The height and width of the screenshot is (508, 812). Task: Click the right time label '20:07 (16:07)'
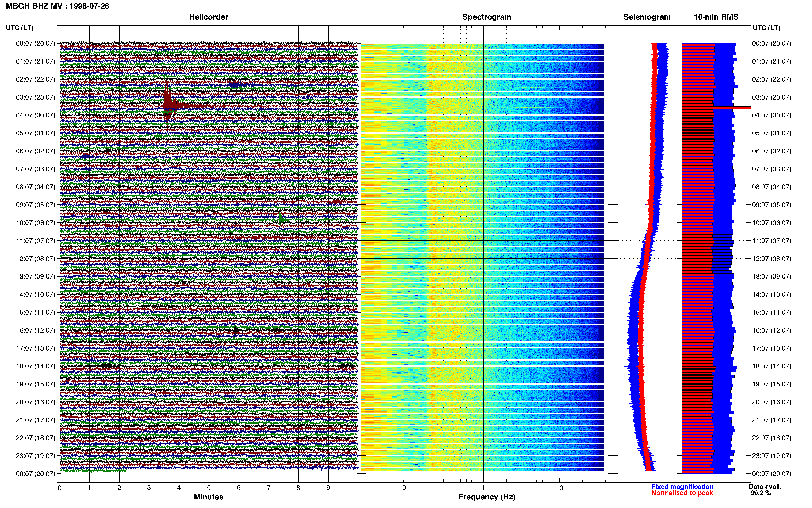click(x=772, y=402)
